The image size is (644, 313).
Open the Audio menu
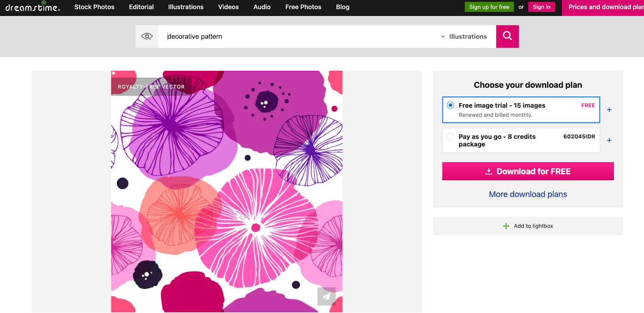262,7
